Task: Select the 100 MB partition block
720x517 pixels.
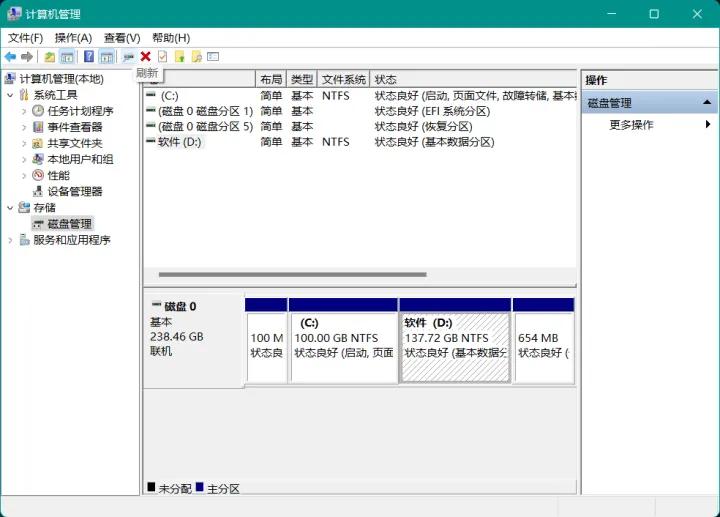Action: pos(266,340)
